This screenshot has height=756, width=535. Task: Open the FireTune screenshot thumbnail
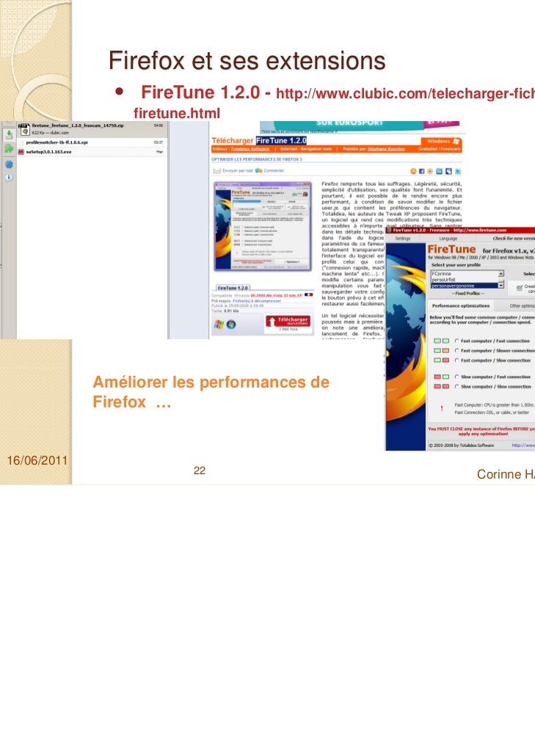pos(263,227)
